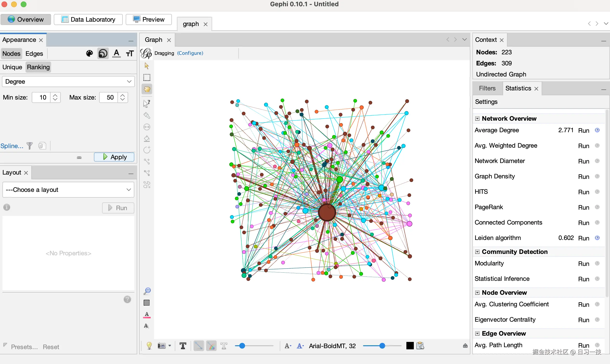Toggle show edges button
610x364 pixels.
click(x=199, y=346)
